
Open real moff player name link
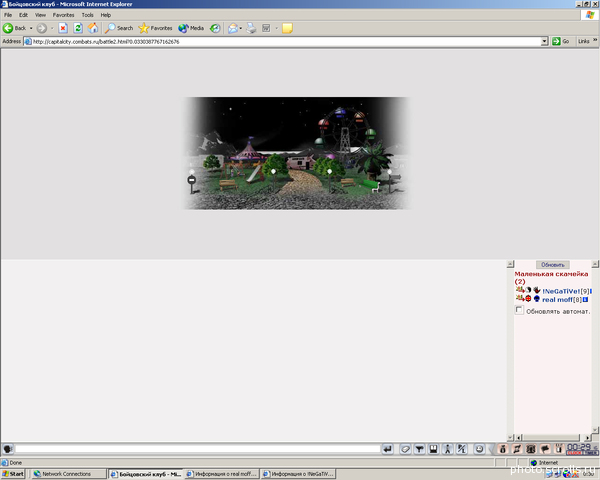point(557,300)
